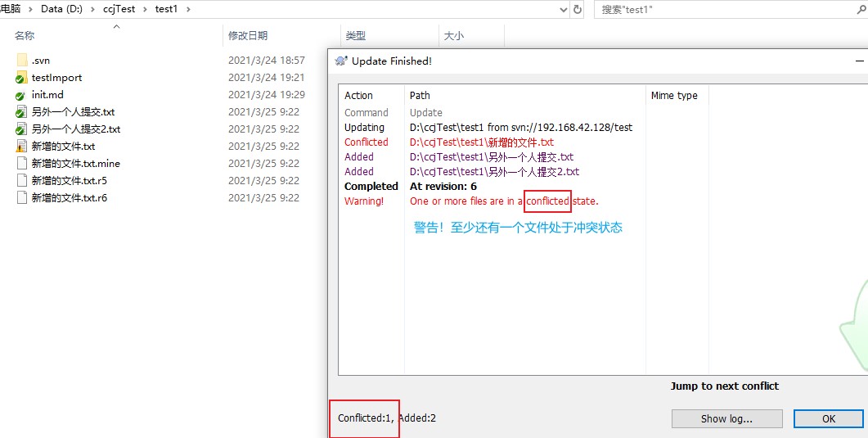Click the 另外一个人提交.txt file icon

click(21, 112)
